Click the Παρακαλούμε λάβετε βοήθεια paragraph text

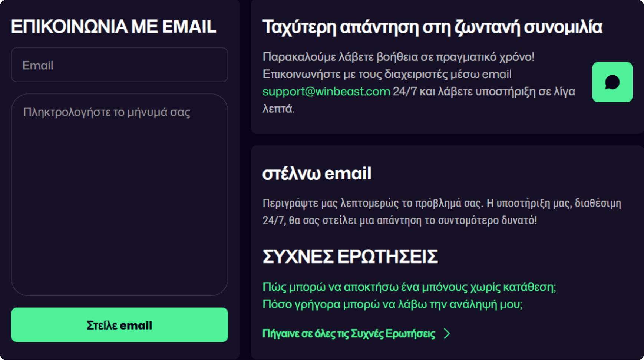point(398,57)
